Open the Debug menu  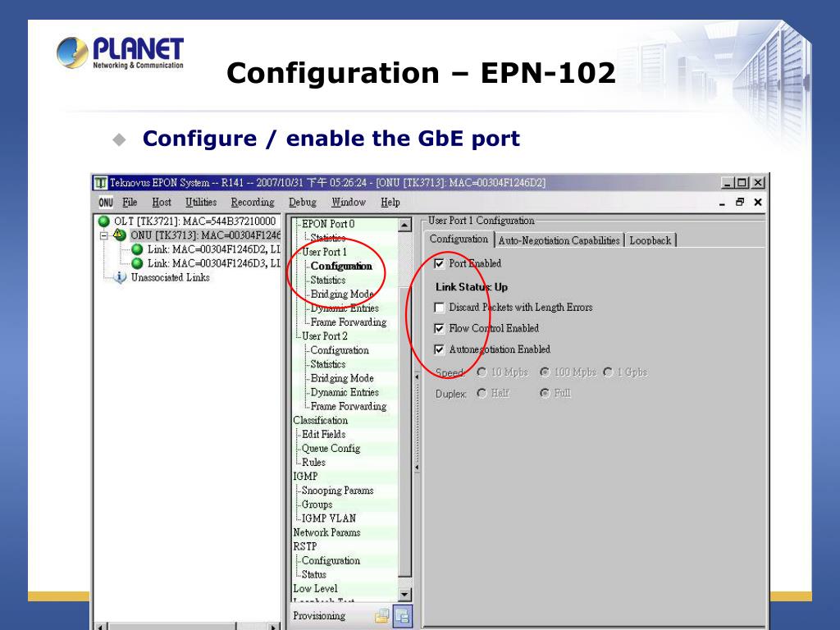click(x=302, y=203)
